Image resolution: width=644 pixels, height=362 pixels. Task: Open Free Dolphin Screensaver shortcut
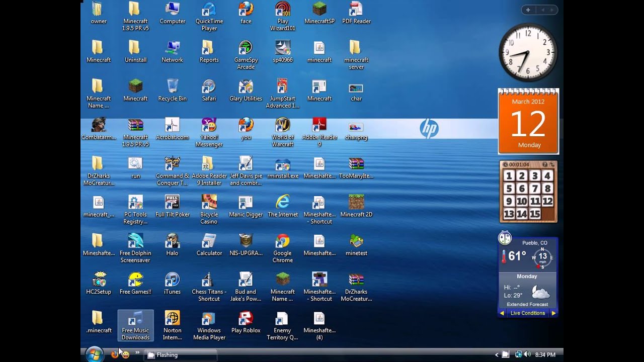[136, 249]
